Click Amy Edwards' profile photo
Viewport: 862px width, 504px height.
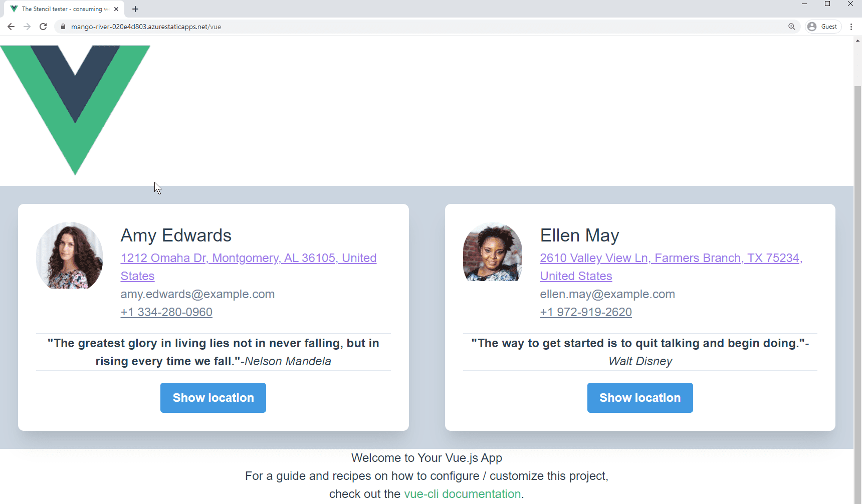coord(70,256)
